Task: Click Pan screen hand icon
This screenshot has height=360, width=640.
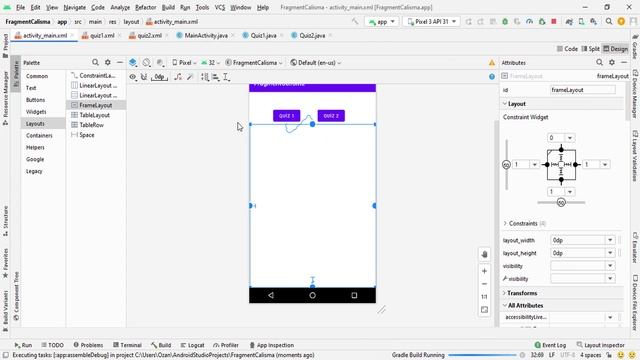Action: [484, 254]
